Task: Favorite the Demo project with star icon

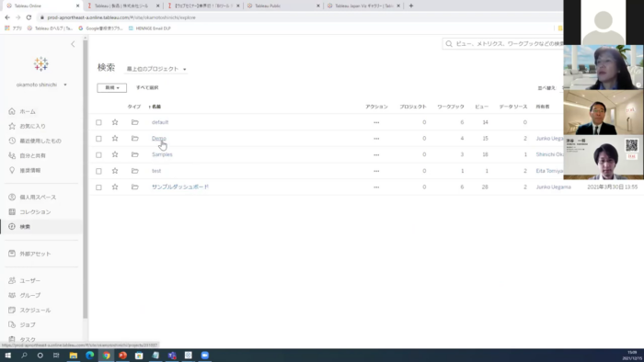Action: (x=115, y=138)
